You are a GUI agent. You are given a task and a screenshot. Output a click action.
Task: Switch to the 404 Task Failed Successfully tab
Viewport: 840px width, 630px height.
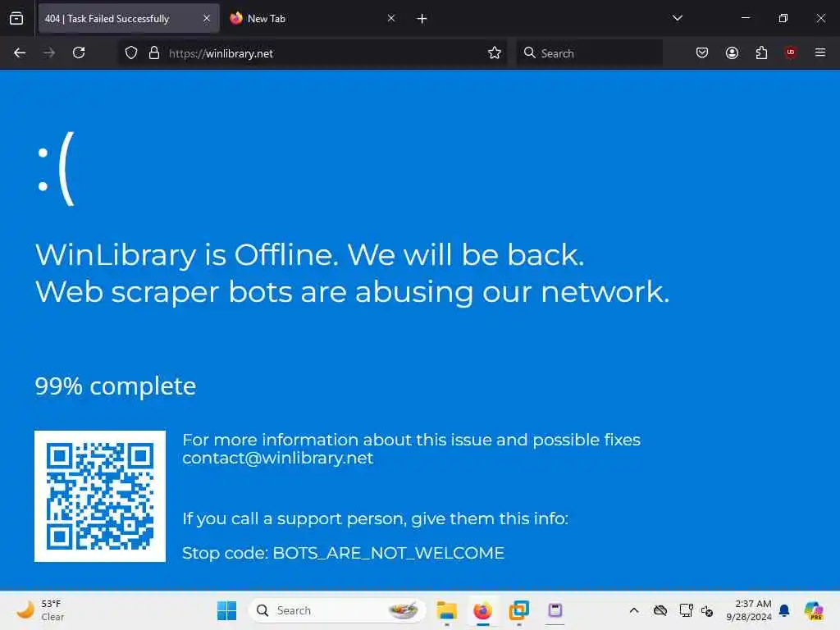(x=129, y=18)
